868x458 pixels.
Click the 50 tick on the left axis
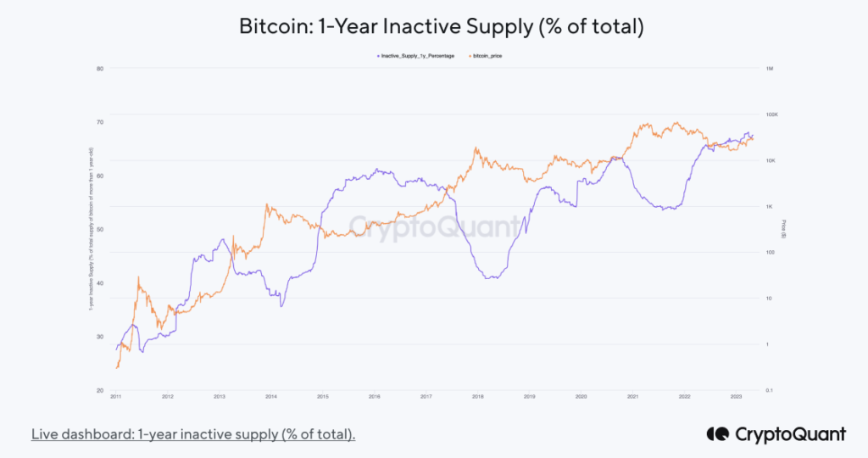(x=100, y=229)
